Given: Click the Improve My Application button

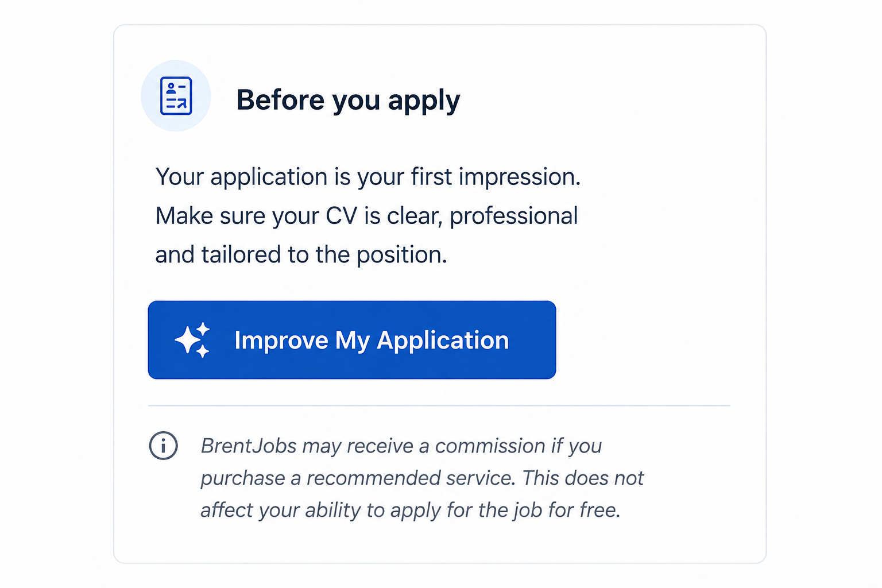Looking at the screenshot, I should pyautogui.click(x=352, y=340).
